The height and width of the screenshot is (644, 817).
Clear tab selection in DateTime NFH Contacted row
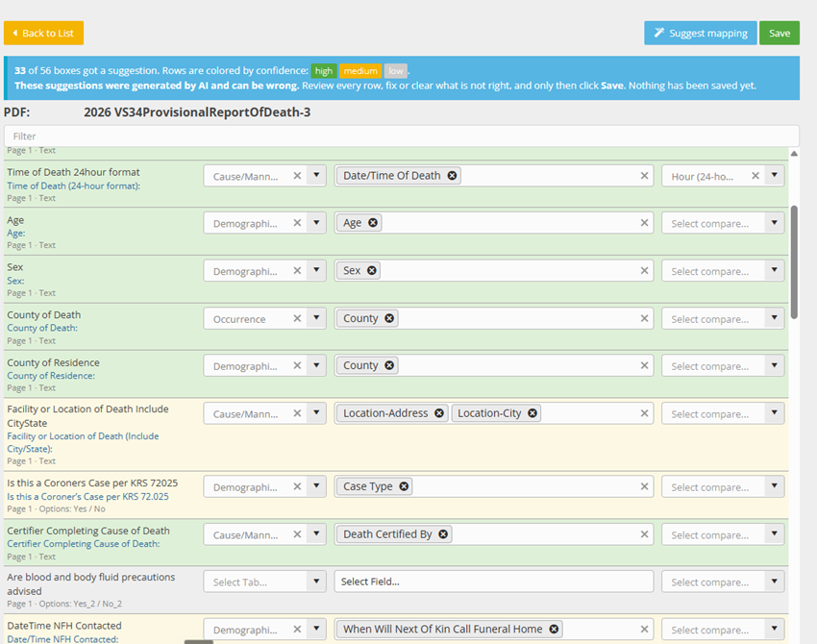pyautogui.click(x=297, y=629)
